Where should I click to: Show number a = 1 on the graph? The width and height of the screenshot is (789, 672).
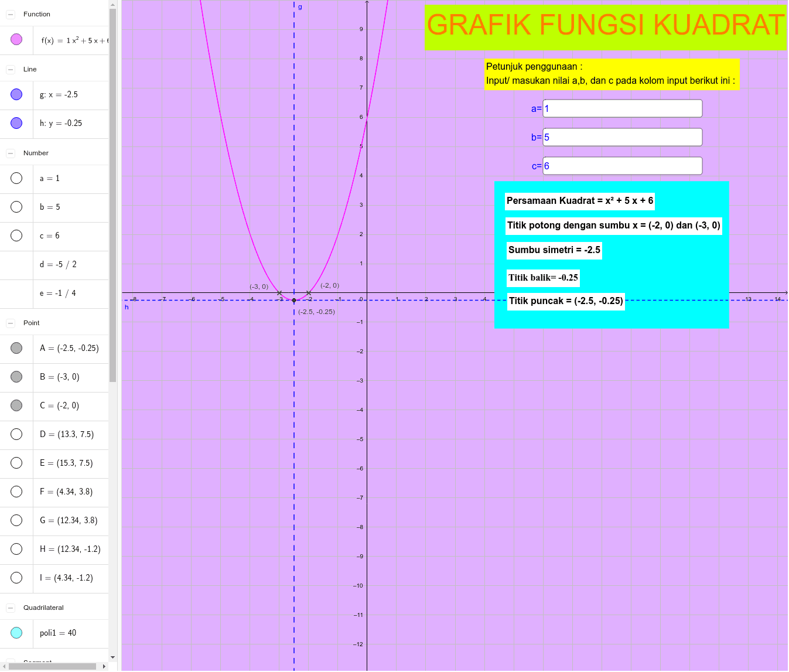[x=16, y=178]
